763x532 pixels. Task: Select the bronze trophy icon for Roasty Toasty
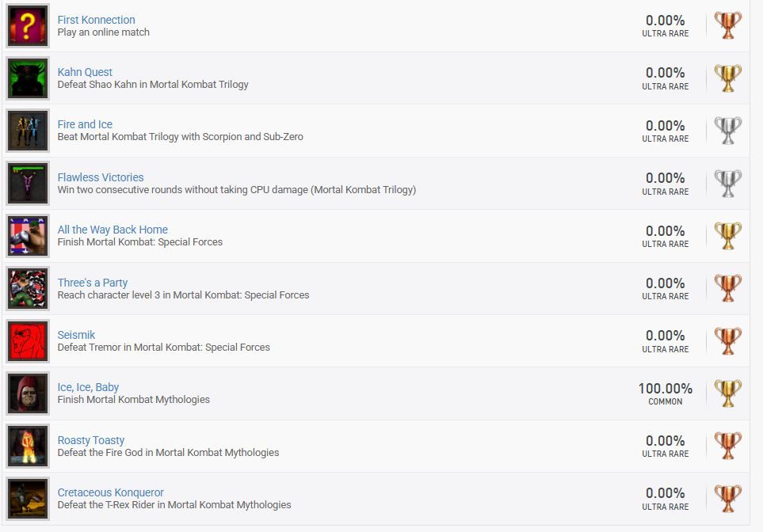point(727,446)
